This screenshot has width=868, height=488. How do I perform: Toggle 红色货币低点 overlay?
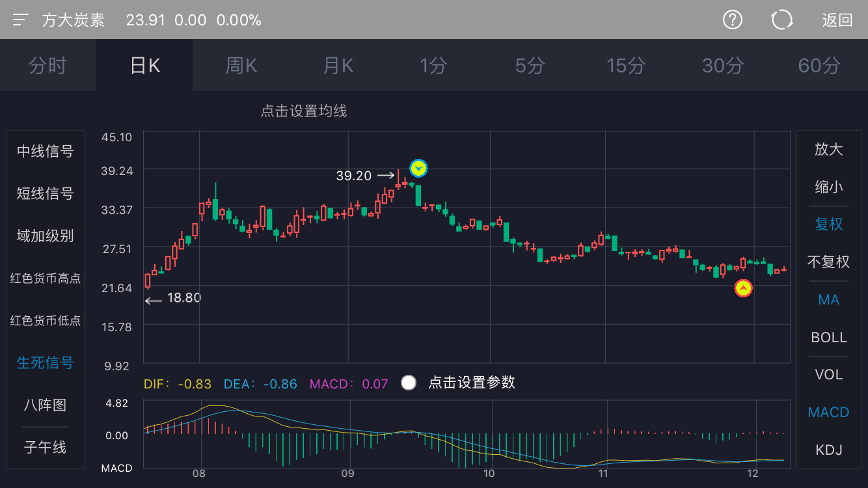(46, 321)
